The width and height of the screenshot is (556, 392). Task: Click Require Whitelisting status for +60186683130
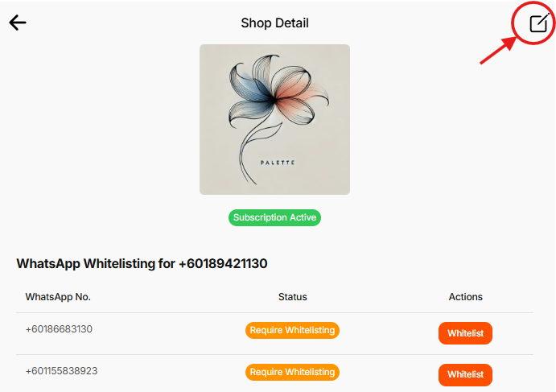point(292,330)
